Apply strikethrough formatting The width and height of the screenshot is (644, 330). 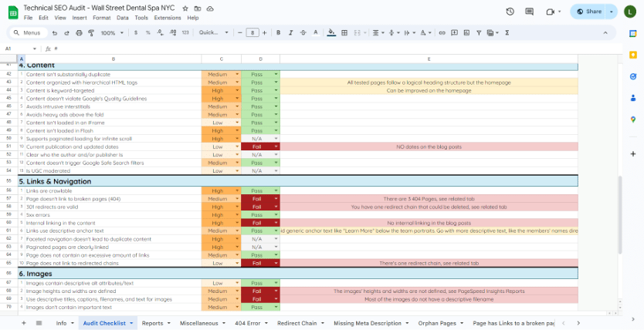click(304, 33)
